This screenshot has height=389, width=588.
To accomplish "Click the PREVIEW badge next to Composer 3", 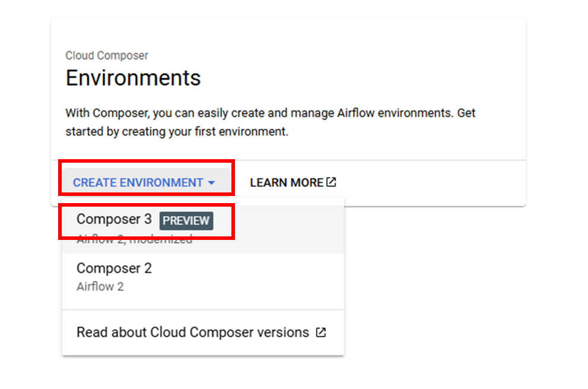I will pyautogui.click(x=186, y=220).
